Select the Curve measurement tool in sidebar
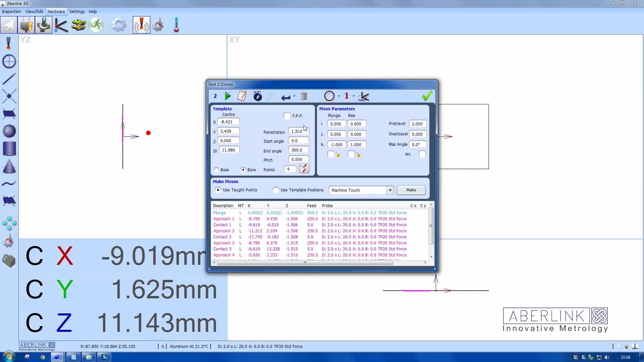 coord(9,183)
